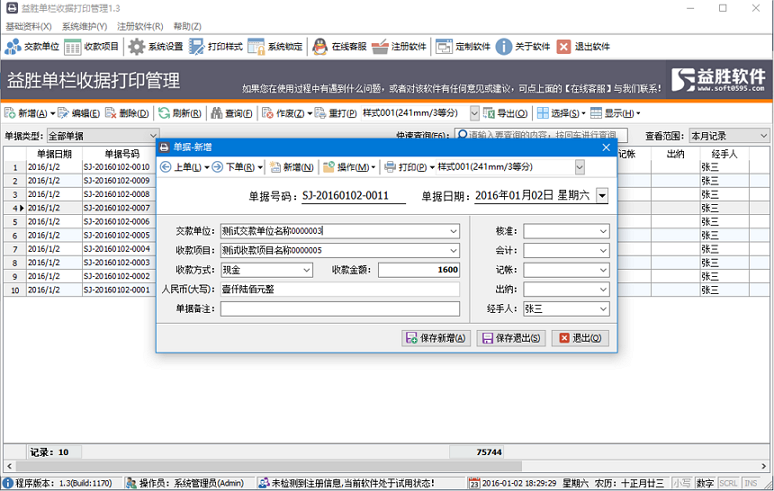
Task: Open the 经手人 dropdown showing 张三
Action: coord(603,309)
